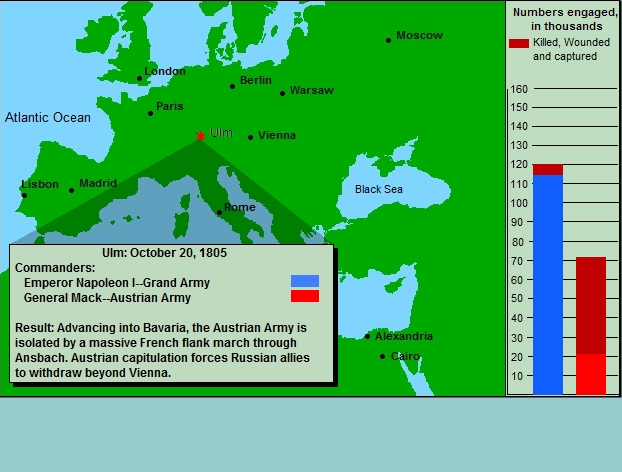Screen dimensions: 622x472
Task: Click the 100 axis value
Action: [519, 203]
